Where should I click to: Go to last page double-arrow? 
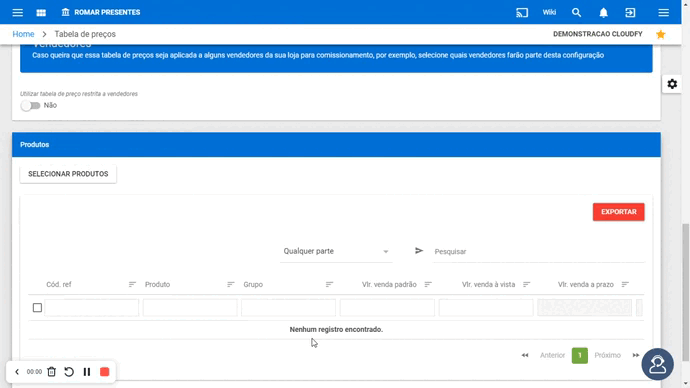point(636,355)
